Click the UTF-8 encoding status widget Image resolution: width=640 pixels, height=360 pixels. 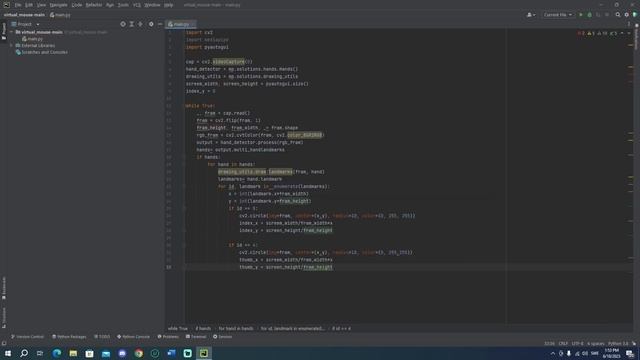[x=578, y=343]
